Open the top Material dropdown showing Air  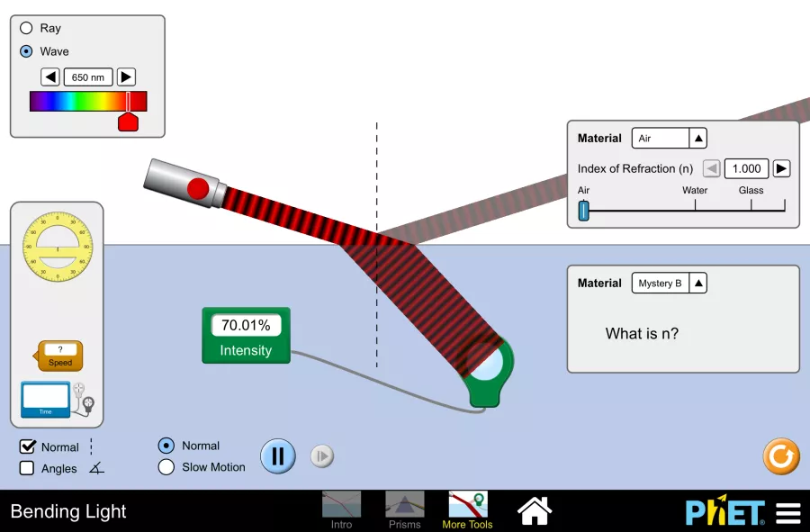click(669, 139)
